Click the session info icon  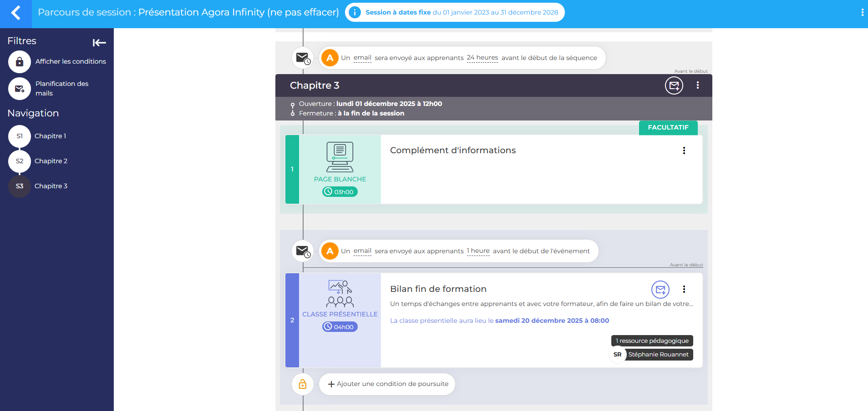pyautogui.click(x=355, y=13)
